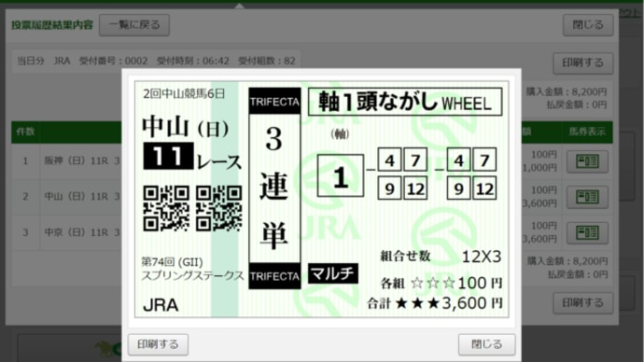644x362 pixels.
Task: Click the 軸1頭ながし WHEEL label
Action: click(x=405, y=102)
